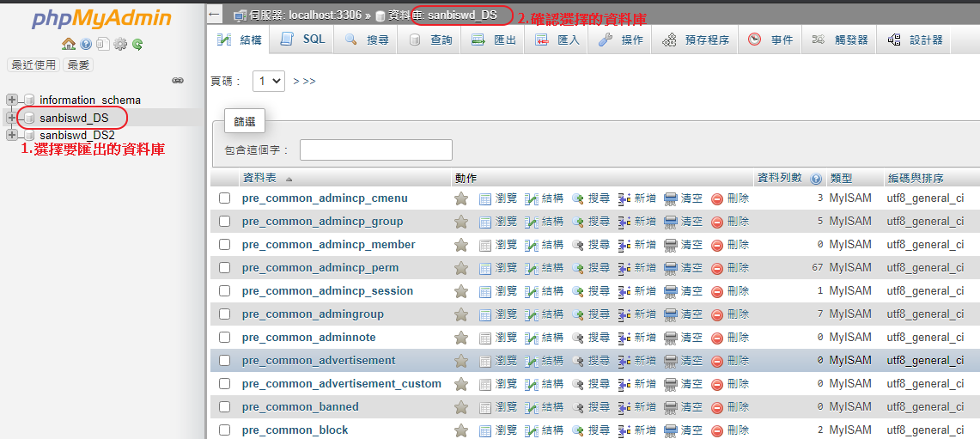
Task: Tick checkbox for pre_common_banned table
Action: [x=225, y=407]
